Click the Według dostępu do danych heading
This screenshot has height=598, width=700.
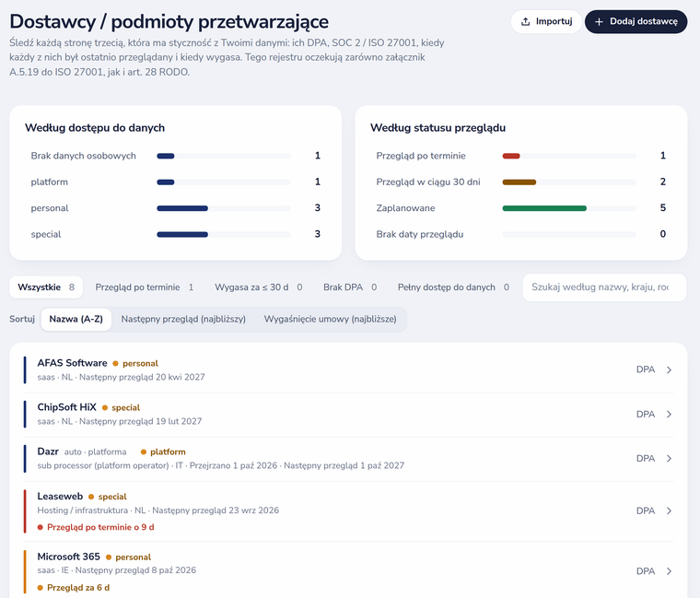click(x=95, y=128)
